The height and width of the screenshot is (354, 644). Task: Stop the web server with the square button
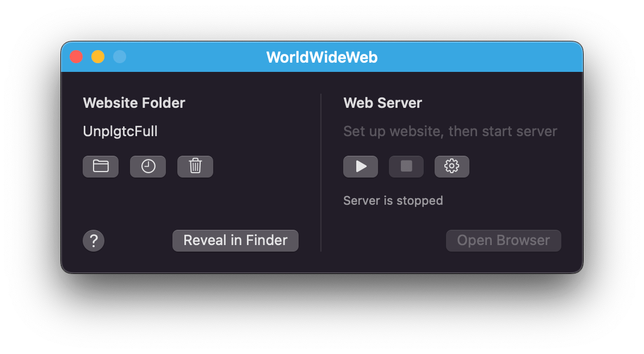click(406, 167)
